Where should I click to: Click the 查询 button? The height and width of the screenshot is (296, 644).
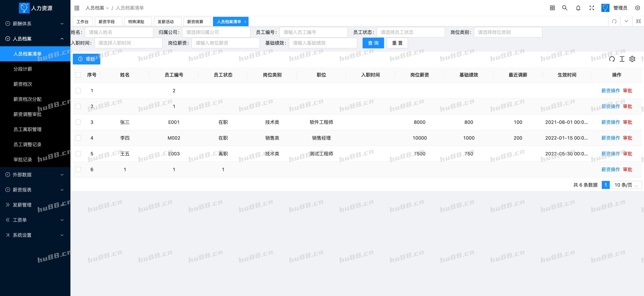(x=373, y=43)
